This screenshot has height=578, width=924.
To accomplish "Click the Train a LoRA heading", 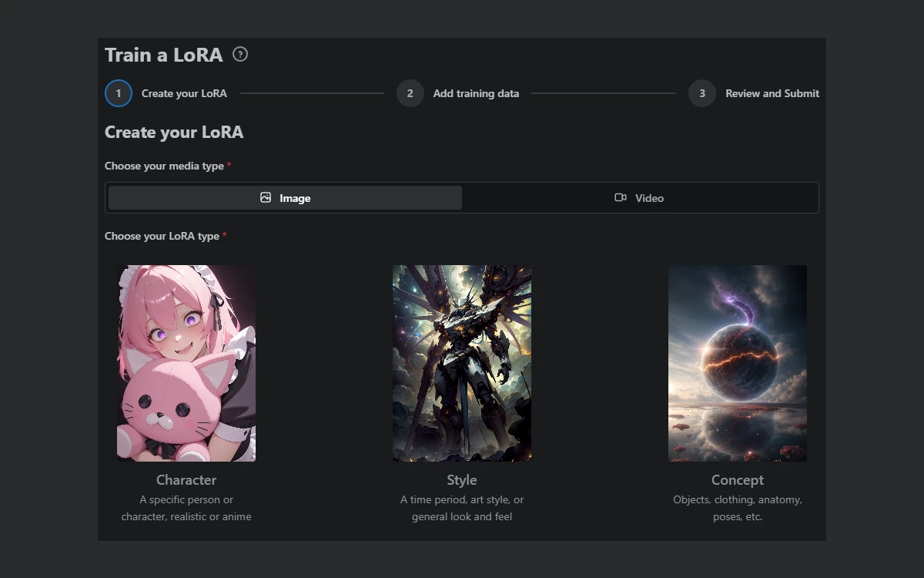I will pyautogui.click(x=164, y=55).
